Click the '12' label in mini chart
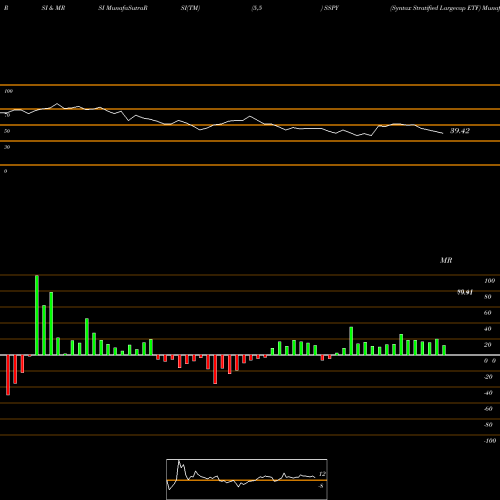The image size is (500, 500). tap(322, 474)
